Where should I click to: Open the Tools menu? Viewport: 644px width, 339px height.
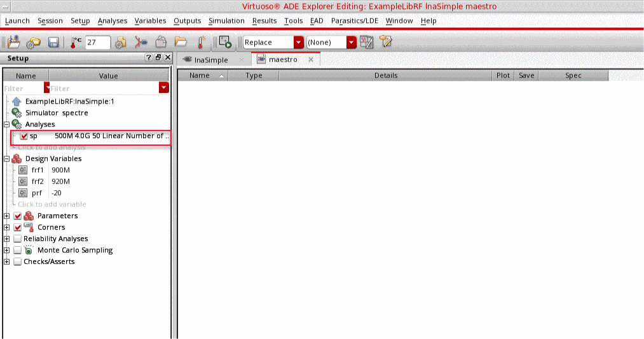tap(293, 20)
